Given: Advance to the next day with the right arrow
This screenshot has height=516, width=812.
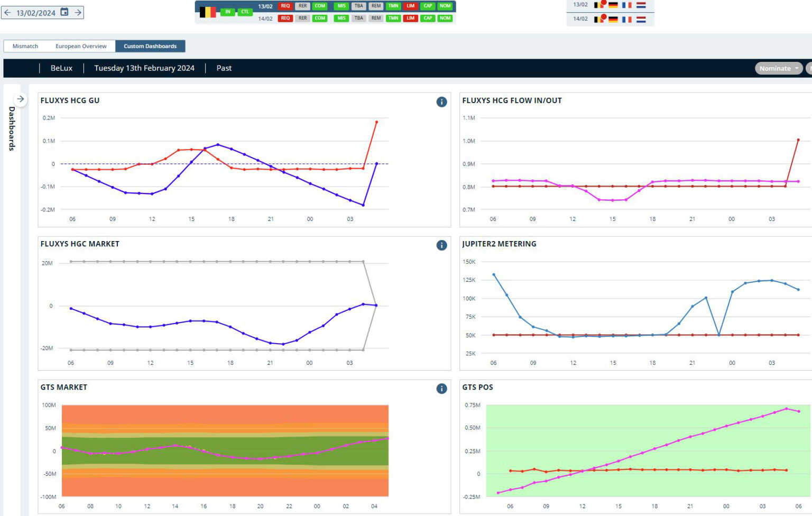Looking at the screenshot, I should [x=78, y=12].
